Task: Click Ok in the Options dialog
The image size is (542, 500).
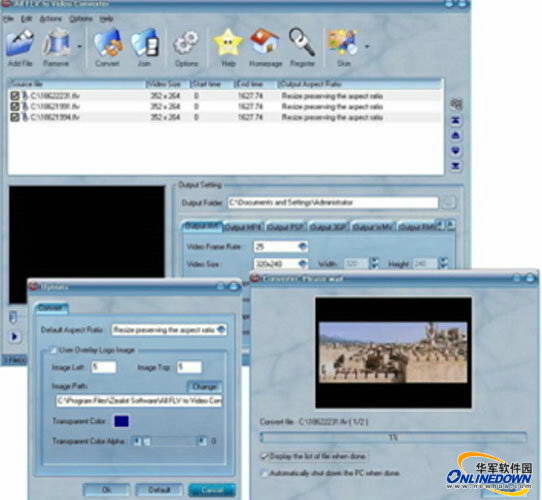Action: 106,490
